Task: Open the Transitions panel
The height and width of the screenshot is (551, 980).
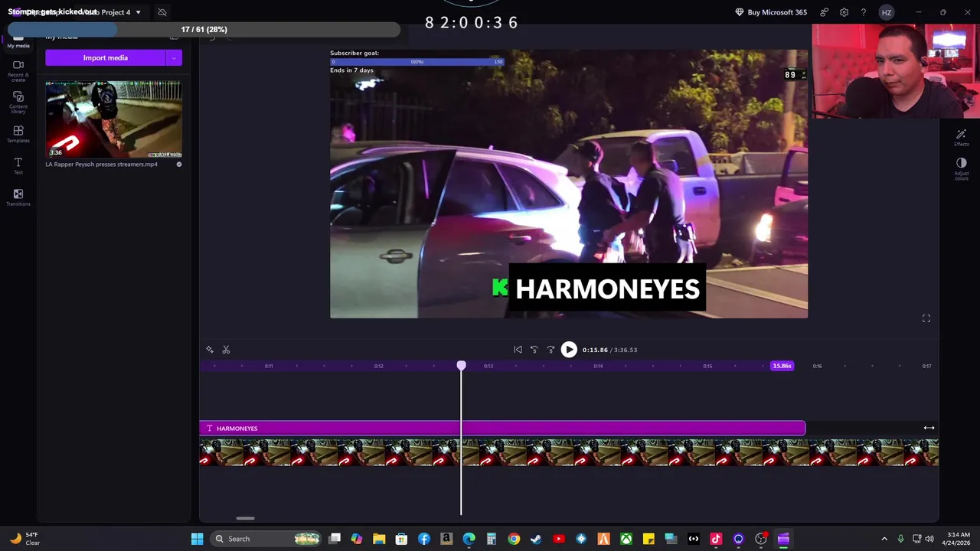Action: (18, 197)
